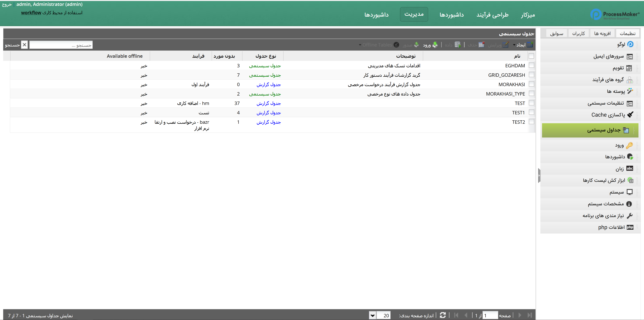
Task: Toggle the select-all checkbox in header
Action: [531, 56]
